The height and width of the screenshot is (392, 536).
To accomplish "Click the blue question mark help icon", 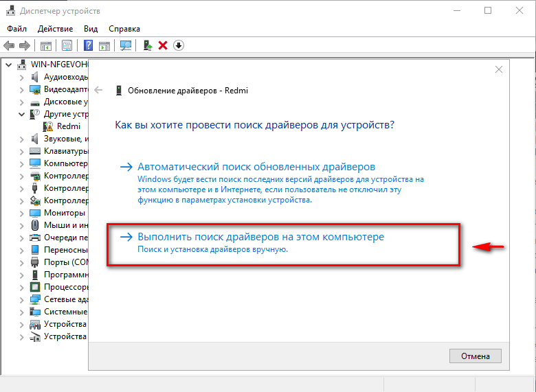I will [x=88, y=45].
